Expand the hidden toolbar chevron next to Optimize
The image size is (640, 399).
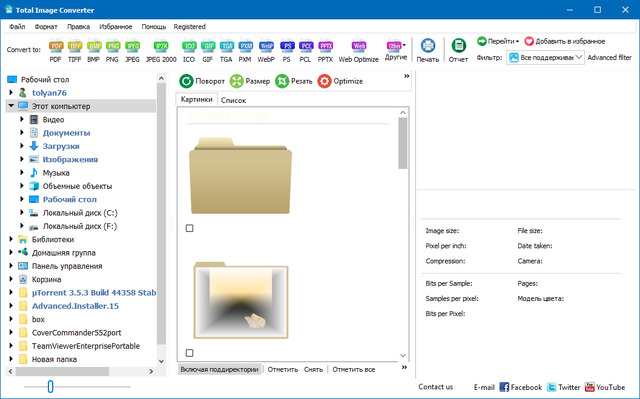pyautogui.click(x=407, y=76)
